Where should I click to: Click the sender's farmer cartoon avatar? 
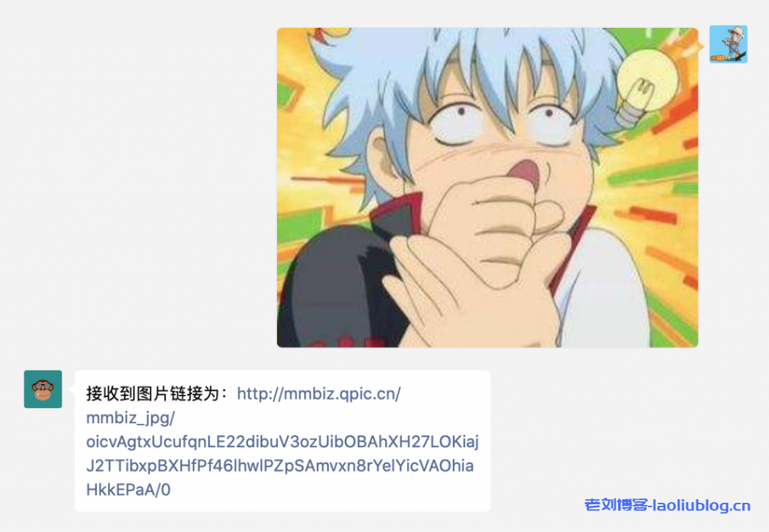(x=728, y=44)
